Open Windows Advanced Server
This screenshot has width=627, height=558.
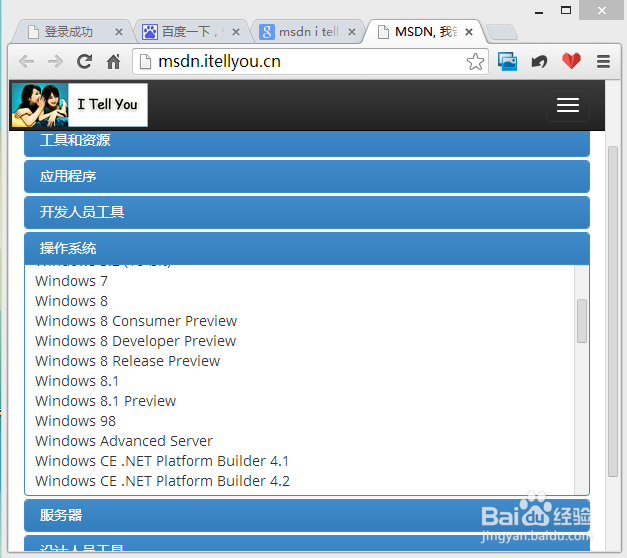click(124, 441)
